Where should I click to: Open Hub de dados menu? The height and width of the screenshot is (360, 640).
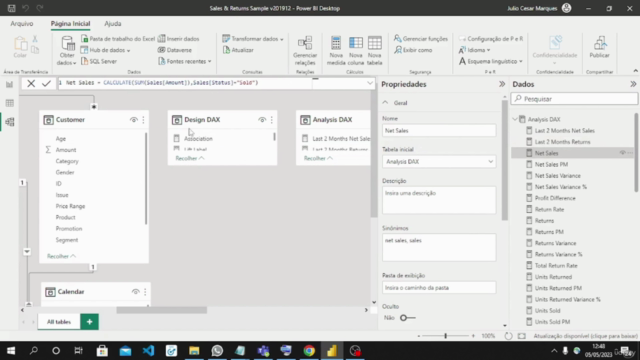click(x=105, y=50)
